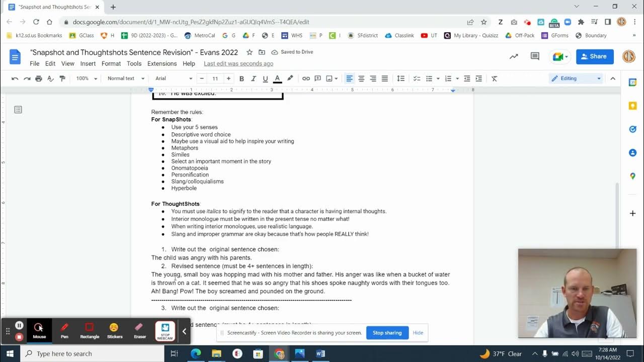The height and width of the screenshot is (362, 644).
Task: Open the Format menu
Action: (x=111, y=64)
